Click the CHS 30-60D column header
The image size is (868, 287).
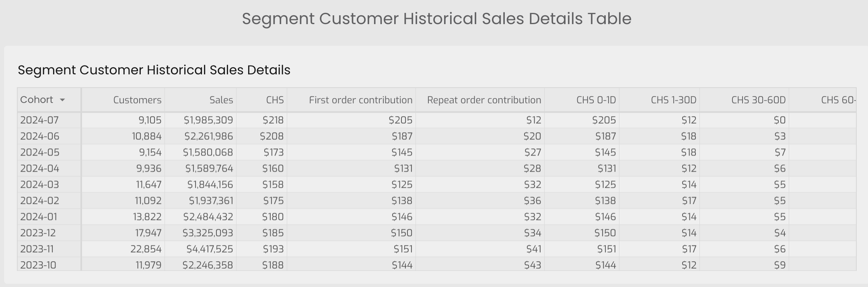[x=759, y=100]
